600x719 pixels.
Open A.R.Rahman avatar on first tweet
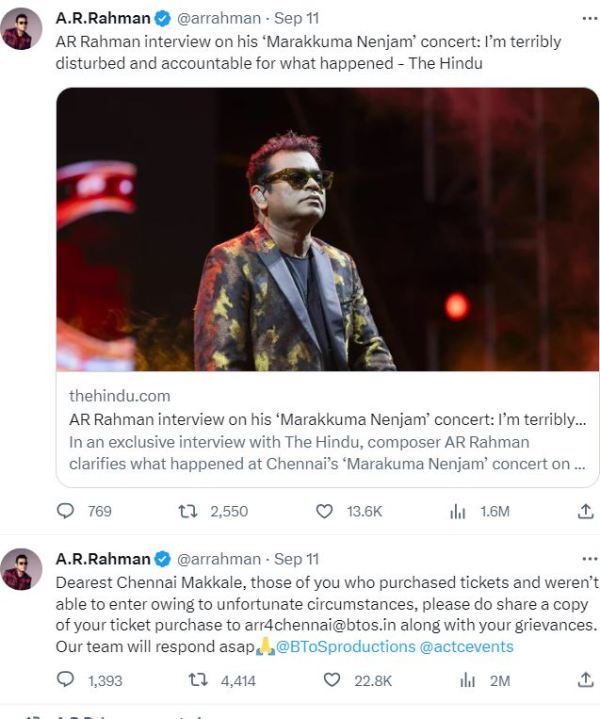pos(21,29)
